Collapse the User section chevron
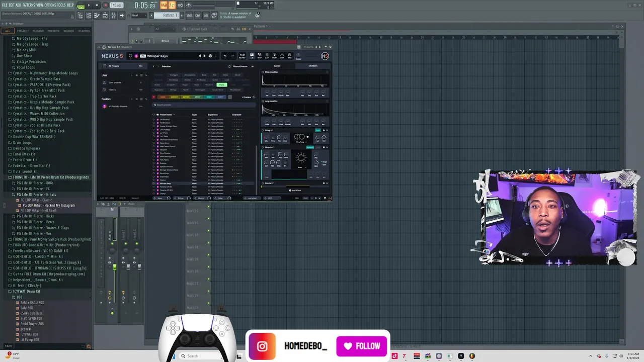The image size is (644, 362). pos(146,75)
